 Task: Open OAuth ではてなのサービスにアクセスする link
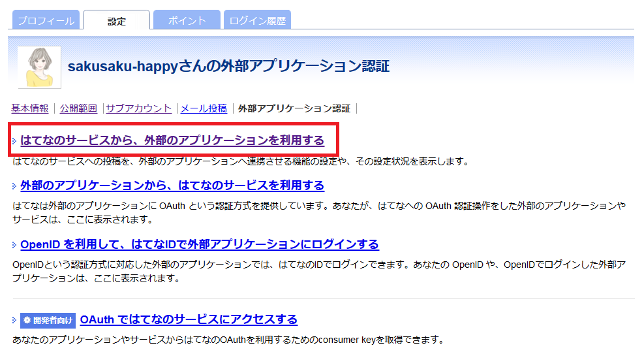189,319
